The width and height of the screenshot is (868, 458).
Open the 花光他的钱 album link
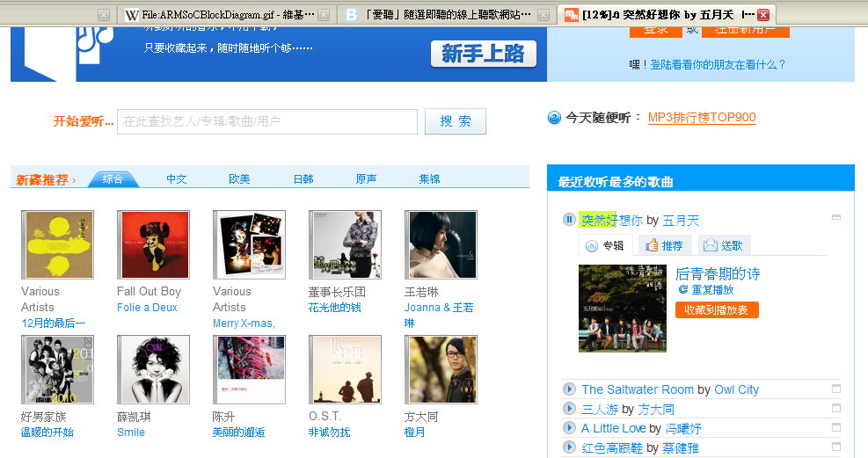pos(334,308)
